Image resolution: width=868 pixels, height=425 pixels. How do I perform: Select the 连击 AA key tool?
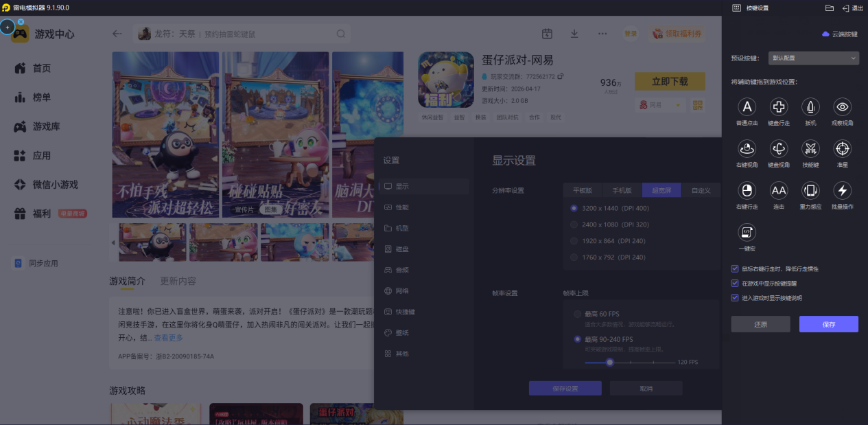(x=779, y=190)
